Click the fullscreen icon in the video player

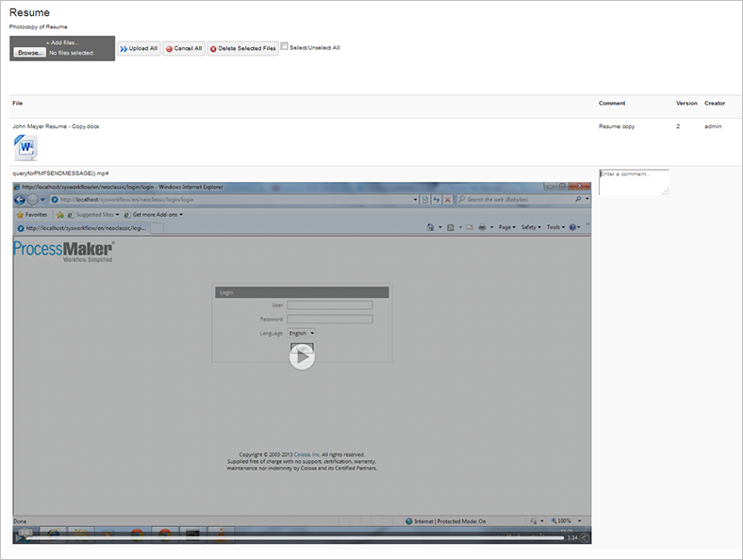(585, 537)
